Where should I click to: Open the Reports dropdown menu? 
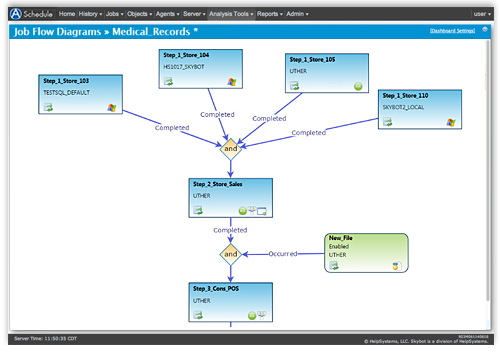coord(270,14)
